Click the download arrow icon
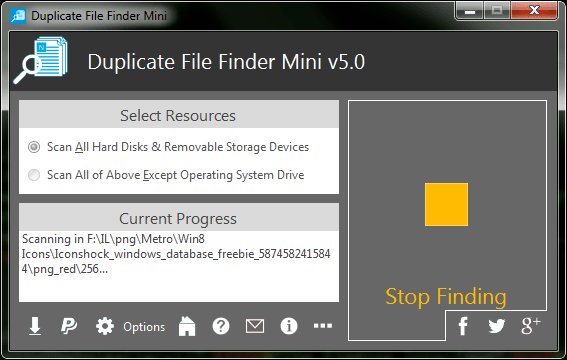Image resolution: width=567 pixels, height=360 pixels. click(x=35, y=326)
